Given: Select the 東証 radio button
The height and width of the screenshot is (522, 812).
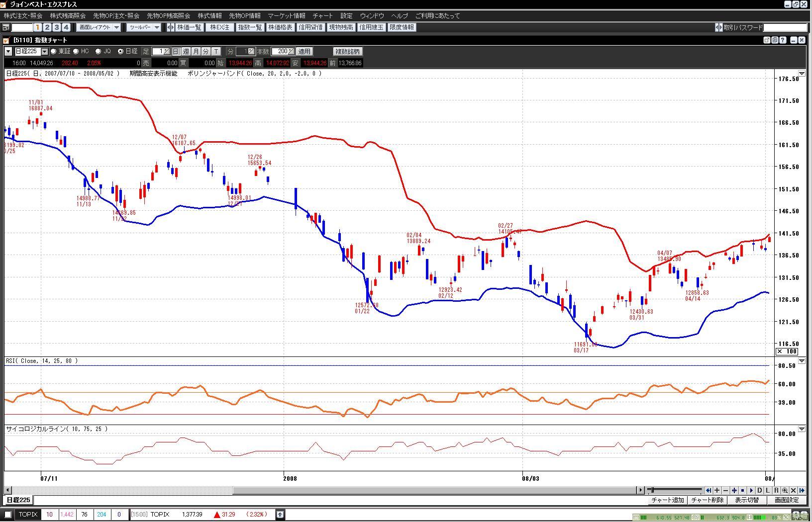Looking at the screenshot, I should (54, 51).
